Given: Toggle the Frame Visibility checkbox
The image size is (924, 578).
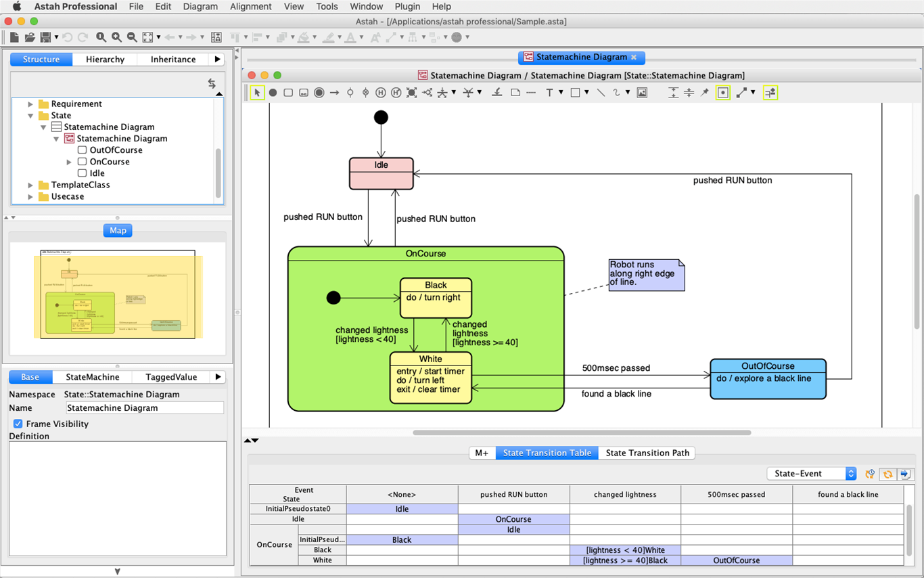Looking at the screenshot, I should 18,424.
